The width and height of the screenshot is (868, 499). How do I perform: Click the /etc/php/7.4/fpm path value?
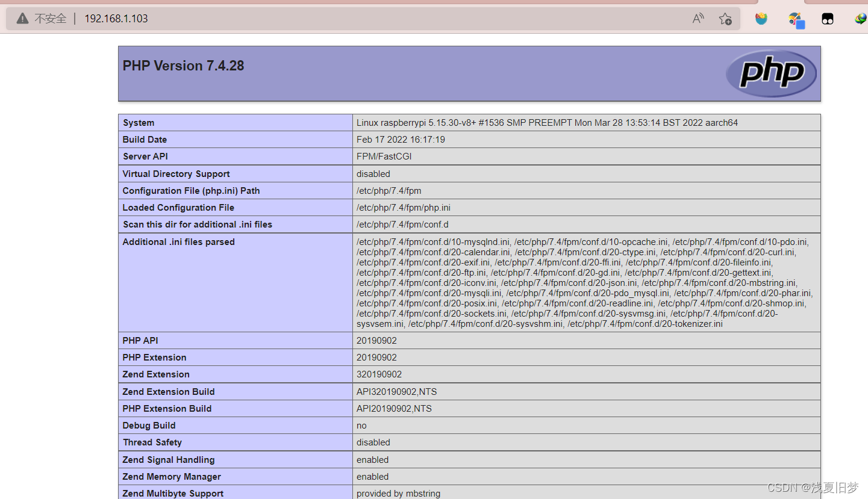tap(389, 191)
